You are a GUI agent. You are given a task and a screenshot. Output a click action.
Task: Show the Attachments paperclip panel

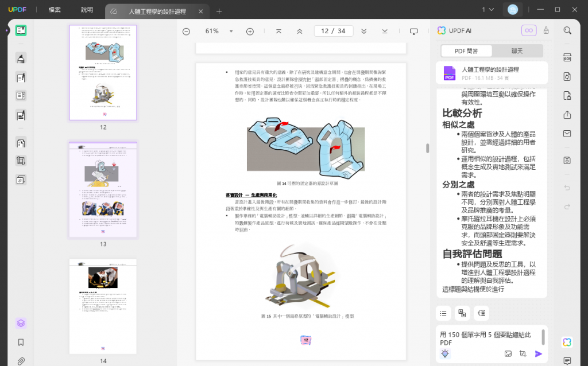[21, 361]
